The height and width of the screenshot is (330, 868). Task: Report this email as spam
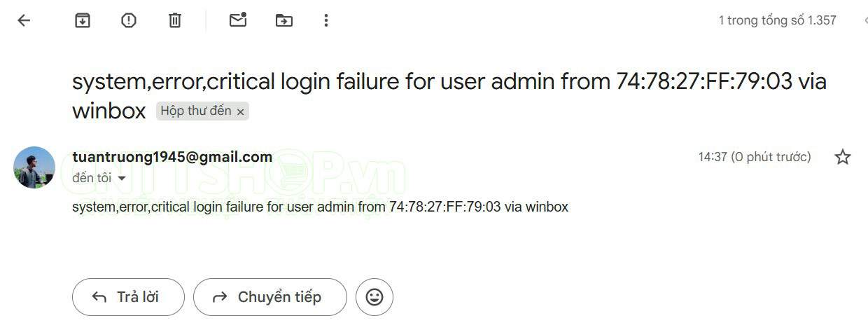(x=129, y=20)
